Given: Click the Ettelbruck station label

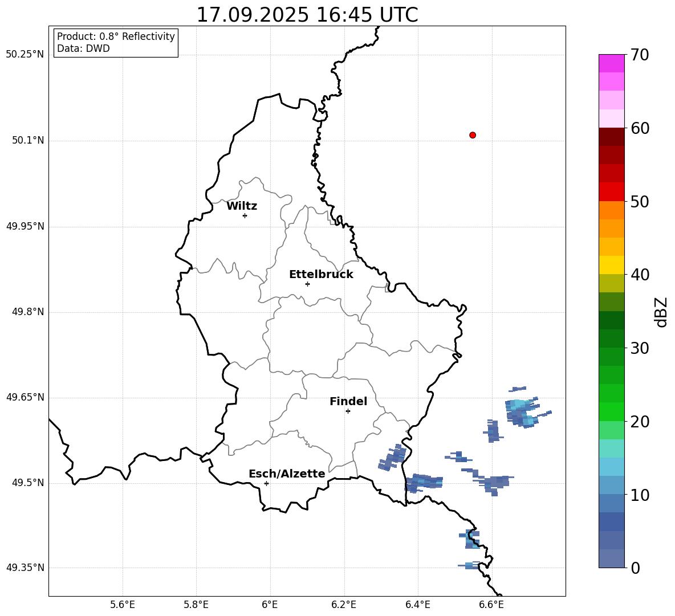Looking at the screenshot, I should (321, 275).
